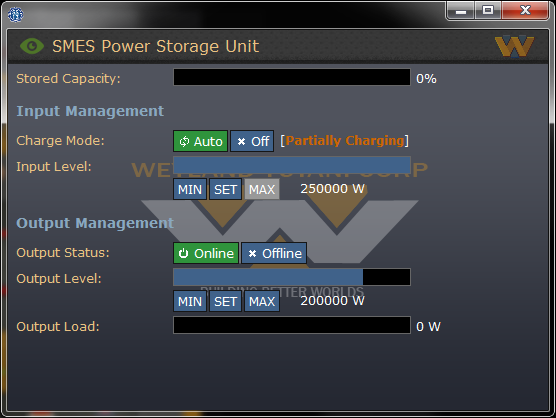Click the green eye icon in header
This screenshot has width=556, height=418.
point(32,46)
